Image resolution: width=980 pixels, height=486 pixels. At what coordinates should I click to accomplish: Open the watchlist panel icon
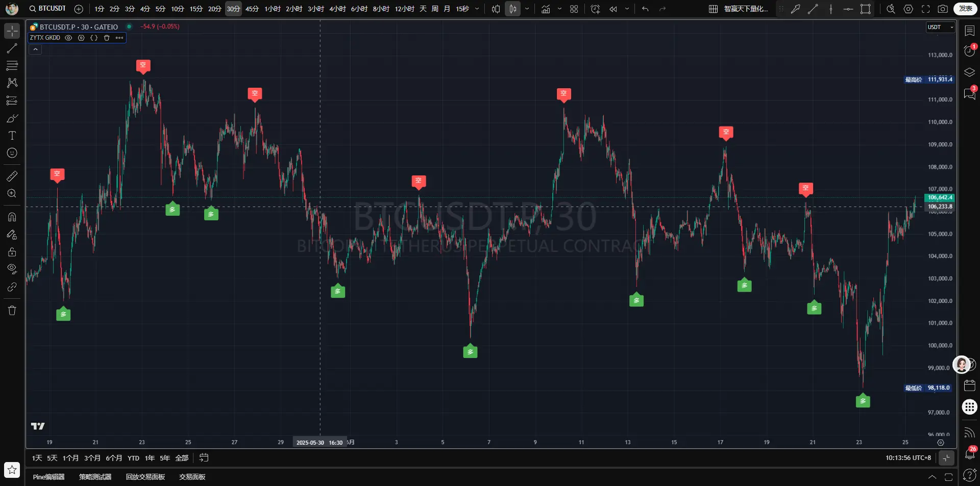[969, 31]
